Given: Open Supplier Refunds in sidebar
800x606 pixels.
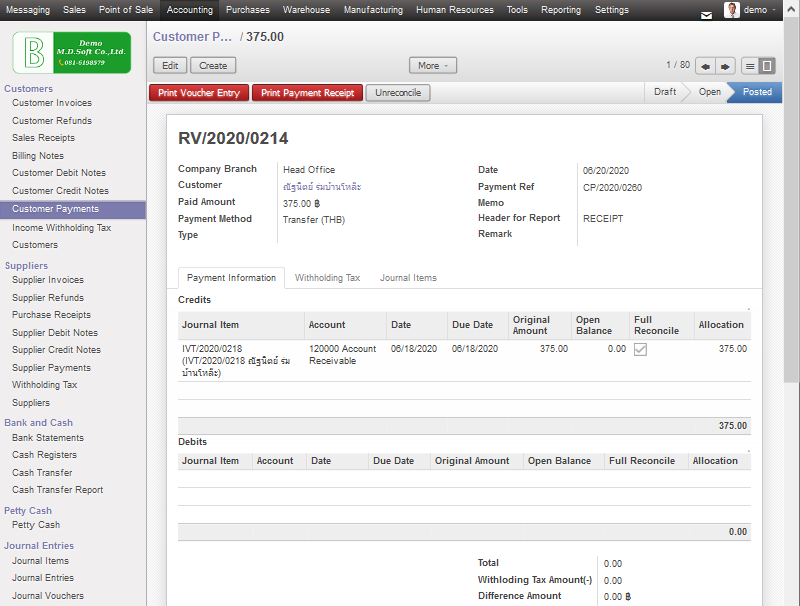Looking at the screenshot, I should [48, 298].
